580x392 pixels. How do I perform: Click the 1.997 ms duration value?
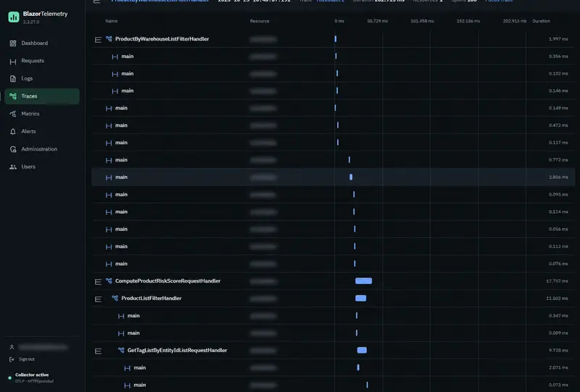coord(558,39)
